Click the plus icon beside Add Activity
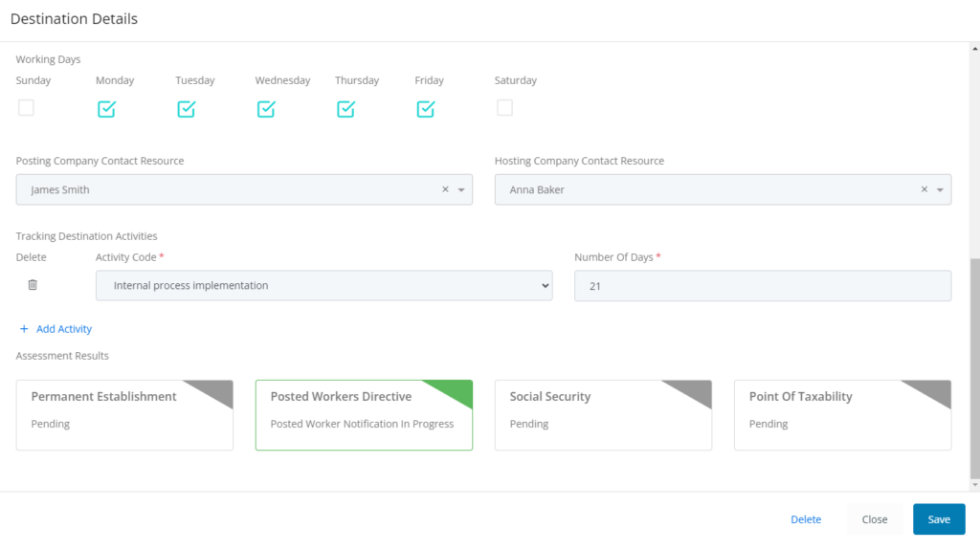 24,329
